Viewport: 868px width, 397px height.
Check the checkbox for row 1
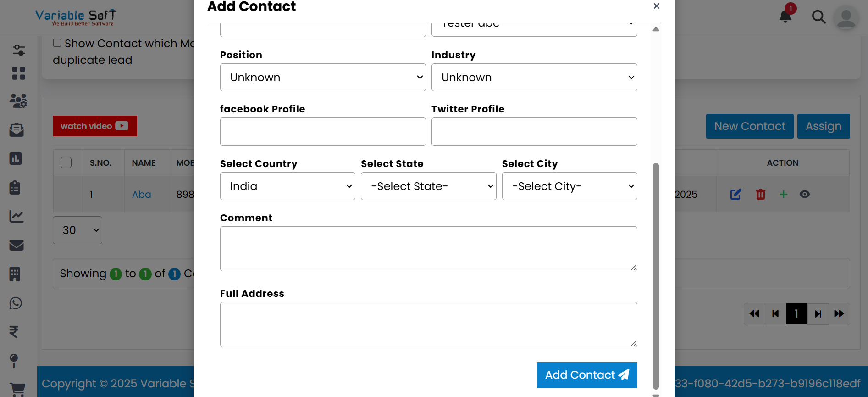pyautogui.click(x=66, y=194)
